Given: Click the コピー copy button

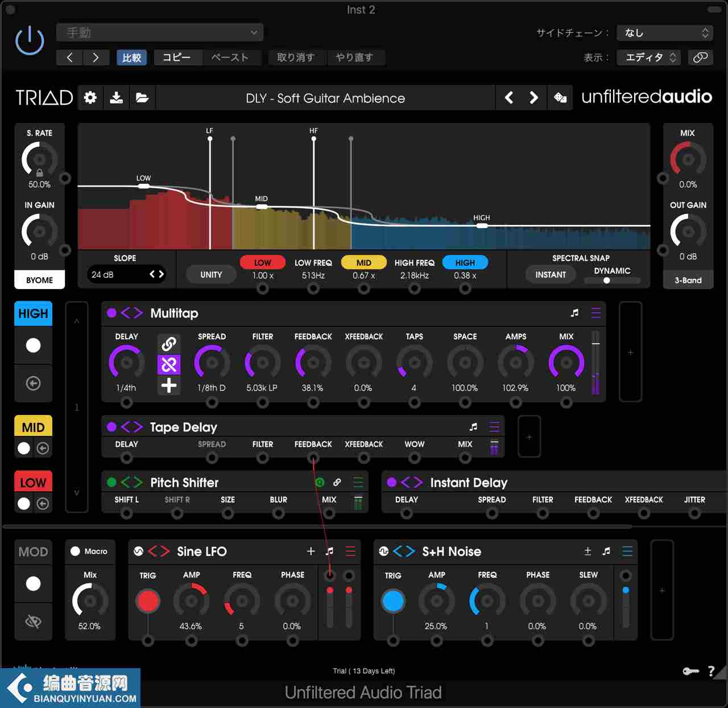Looking at the screenshot, I should pyautogui.click(x=177, y=57).
